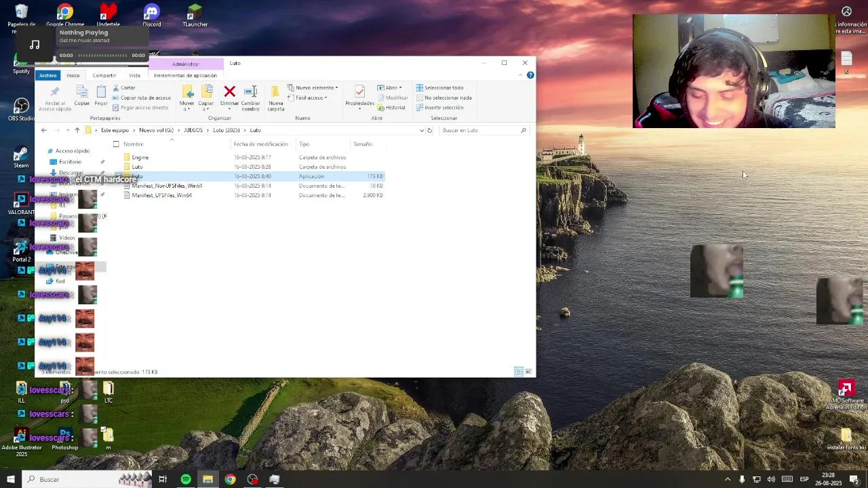The width and height of the screenshot is (868, 488).
Task: Open the Archivo tab
Action: [x=47, y=75]
